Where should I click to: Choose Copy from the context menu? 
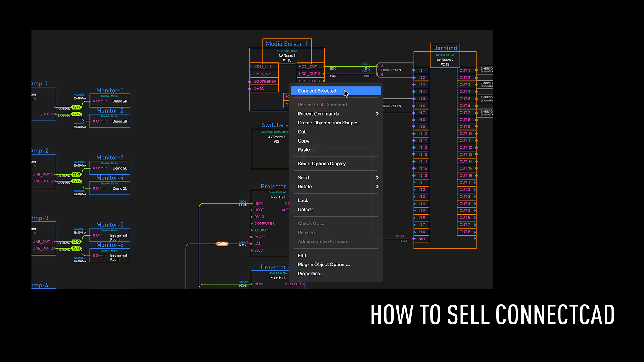[x=303, y=141]
